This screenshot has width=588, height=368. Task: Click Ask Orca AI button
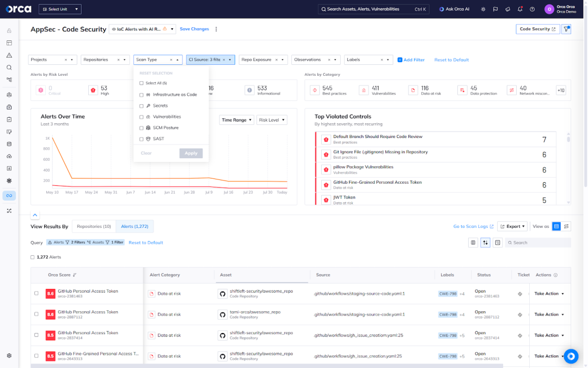(x=454, y=9)
